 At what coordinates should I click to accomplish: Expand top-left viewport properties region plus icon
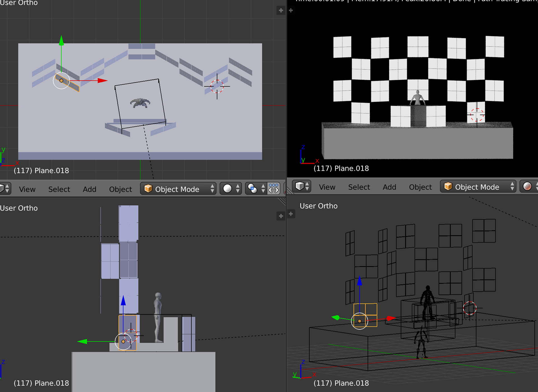(281, 11)
